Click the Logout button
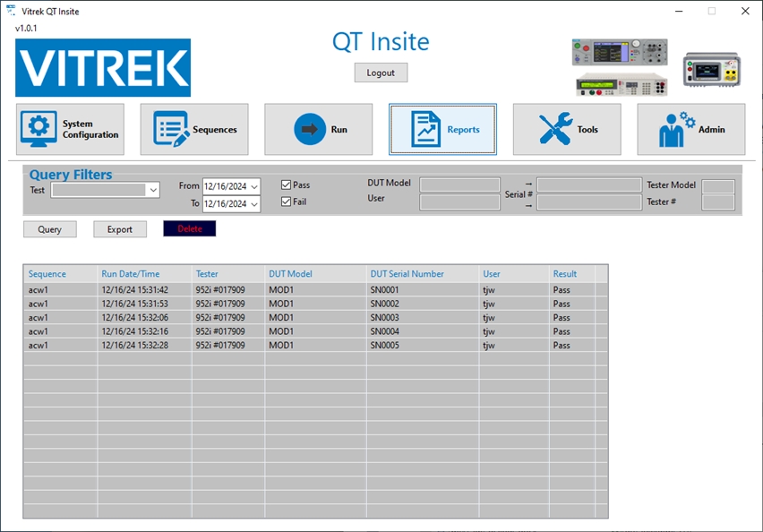 point(381,73)
